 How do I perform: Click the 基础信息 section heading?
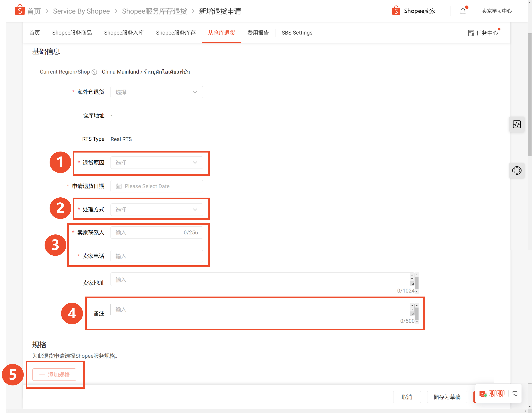[46, 51]
